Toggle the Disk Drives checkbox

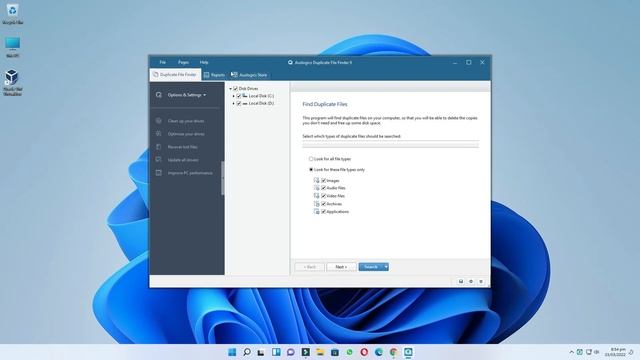tap(236, 89)
